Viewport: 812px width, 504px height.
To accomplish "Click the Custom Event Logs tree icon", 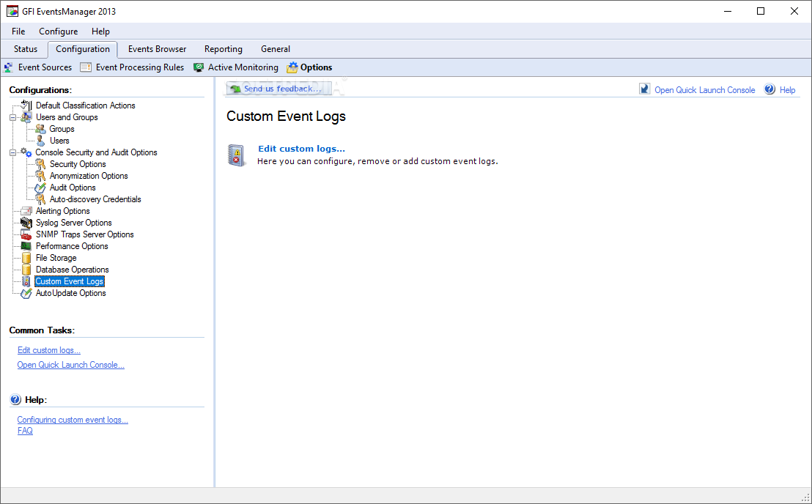I will coord(26,281).
